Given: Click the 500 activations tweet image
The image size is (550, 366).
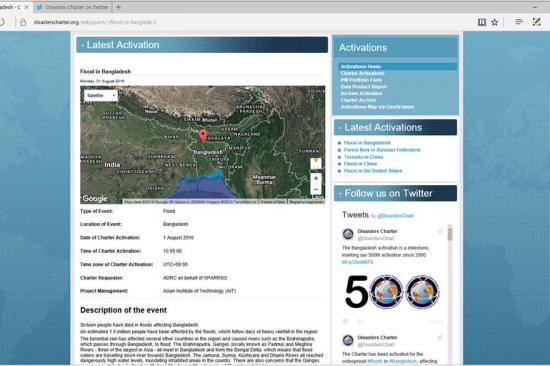Looking at the screenshot, I should point(392,292).
